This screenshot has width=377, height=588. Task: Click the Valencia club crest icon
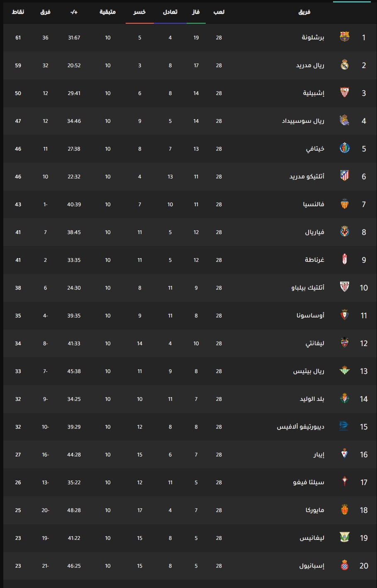point(345,204)
